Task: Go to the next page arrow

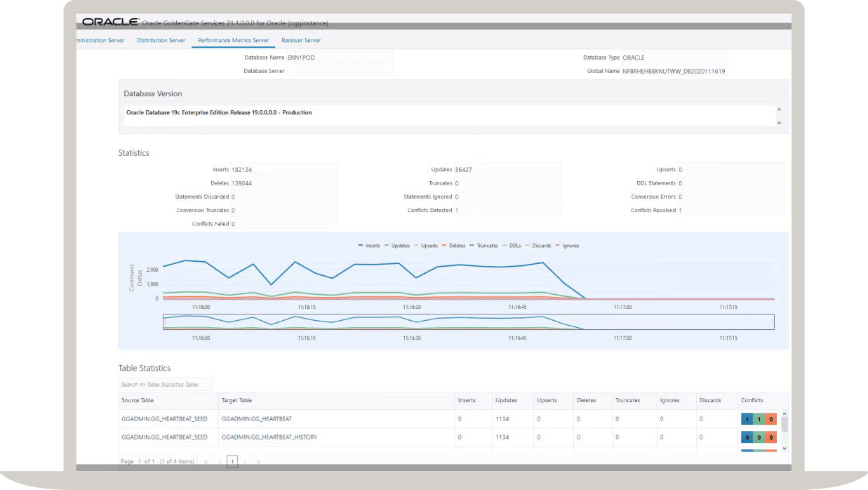Action: click(246, 461)
